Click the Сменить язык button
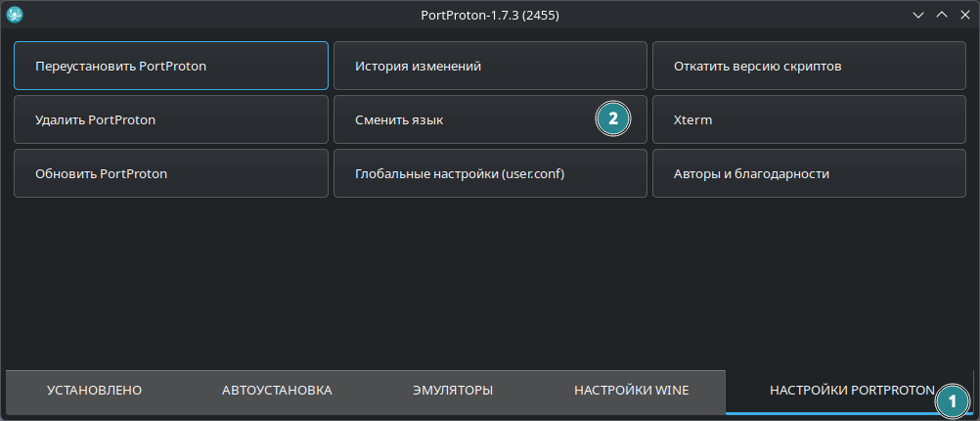The height and width of the screenshot is (421, 980). [460, 119]
